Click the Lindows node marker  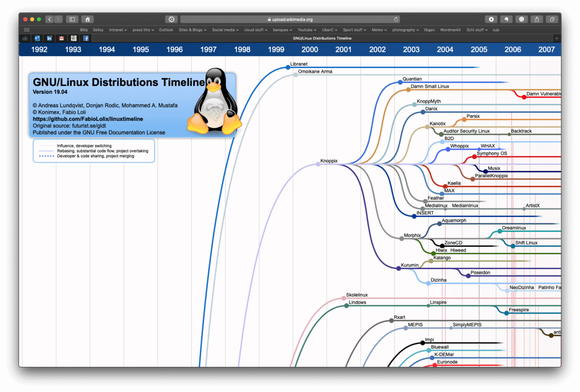pyautogui.click(x=347, y=306)
